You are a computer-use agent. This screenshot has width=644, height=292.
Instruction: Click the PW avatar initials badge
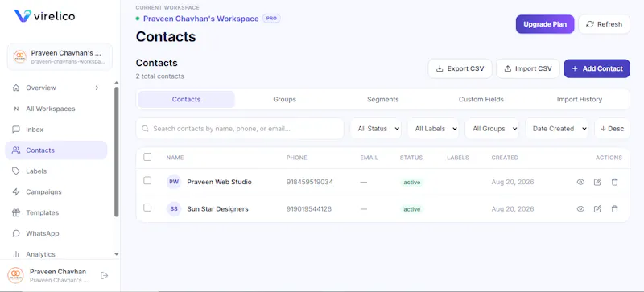(x=174, y=182)
